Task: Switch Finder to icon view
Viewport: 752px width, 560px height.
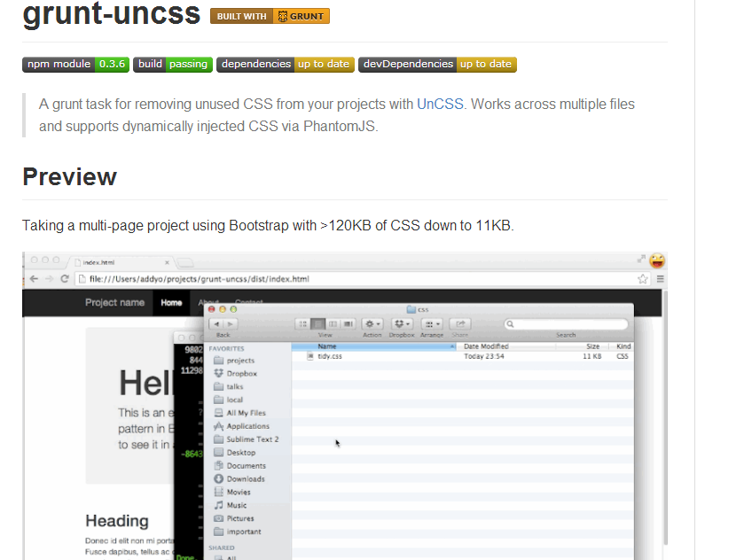Action: 302,324
